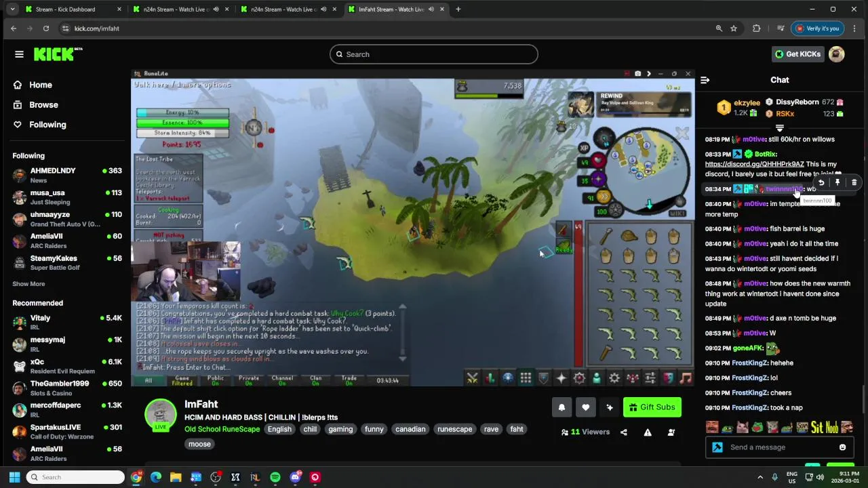Click the streamer webcam overlay

click(186, 272)
